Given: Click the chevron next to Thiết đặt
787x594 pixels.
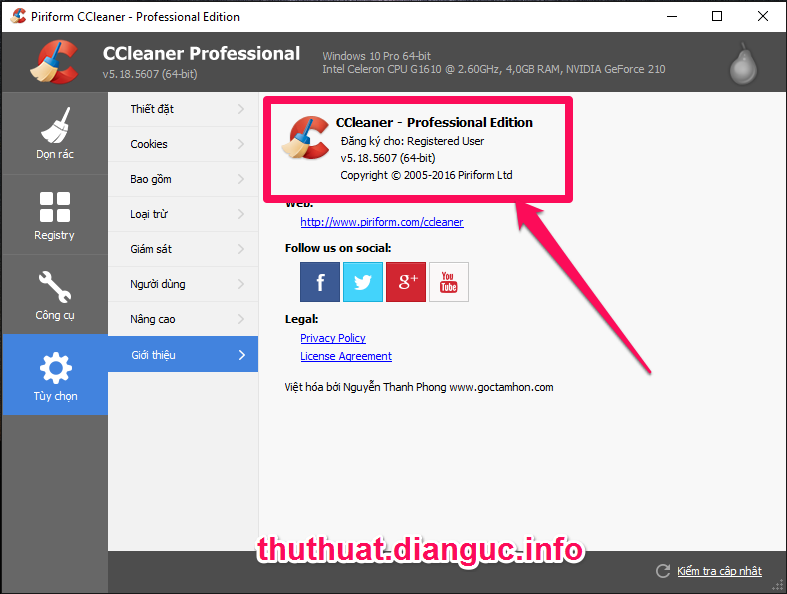Looking at the screenshot, I should pyautogui.click(x=241, y=109).
